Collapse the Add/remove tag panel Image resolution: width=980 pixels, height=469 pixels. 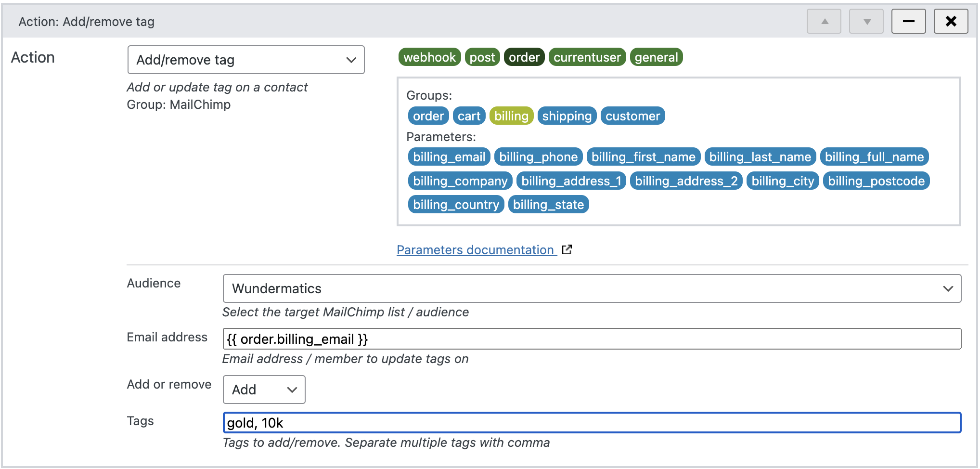[x=909, y=21]
